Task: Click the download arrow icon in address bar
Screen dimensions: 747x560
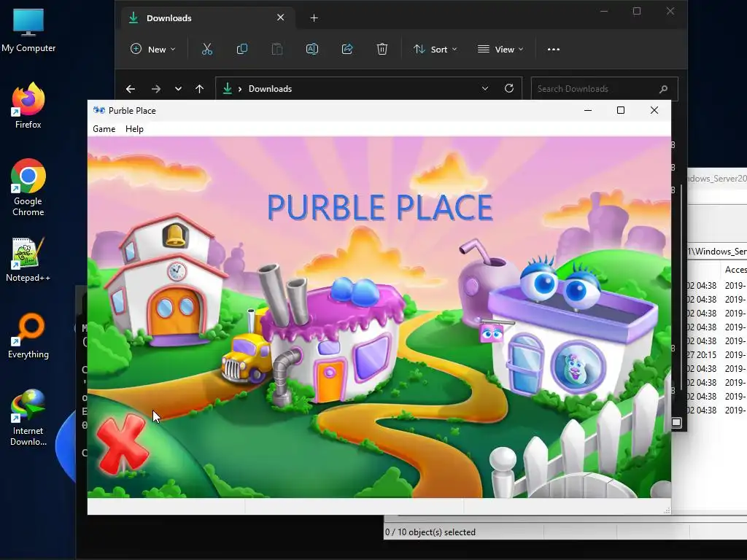Action: [x=228, y=88]
